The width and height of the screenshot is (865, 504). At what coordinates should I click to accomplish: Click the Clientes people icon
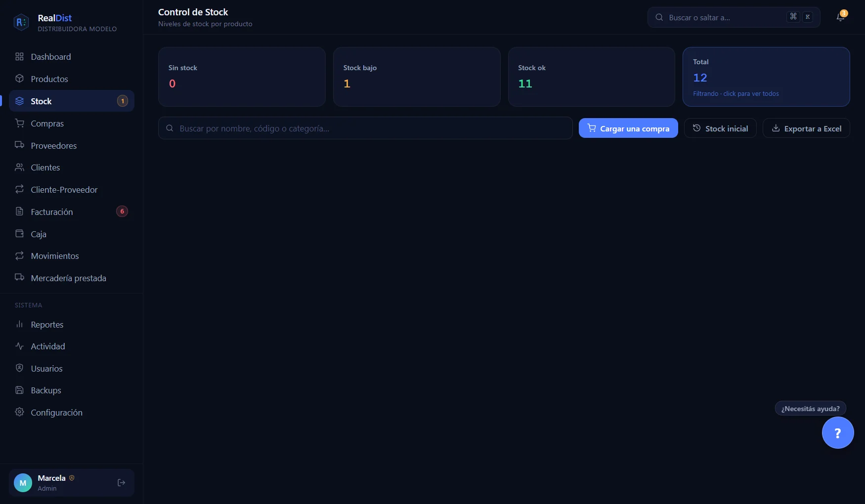tap(19, 167)
